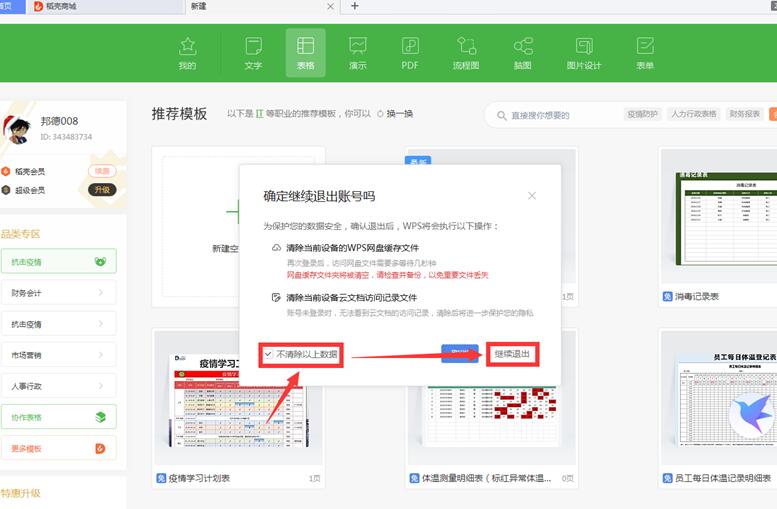This screenshot has width=777, height=509.
Task: Click the orange icon on 更多模板 entry
Action: coord(100,449)
